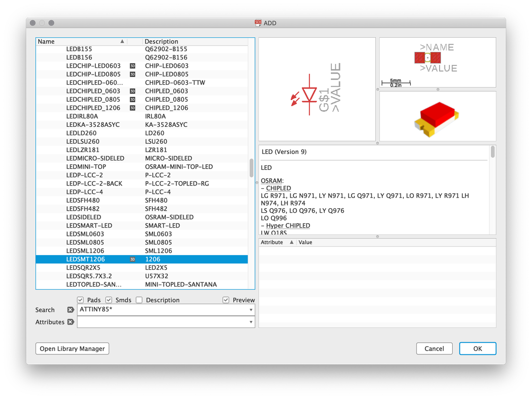The image size is (532, 399).
Task: Select the LEDCHIPLED-060... row
Action: 142,83
